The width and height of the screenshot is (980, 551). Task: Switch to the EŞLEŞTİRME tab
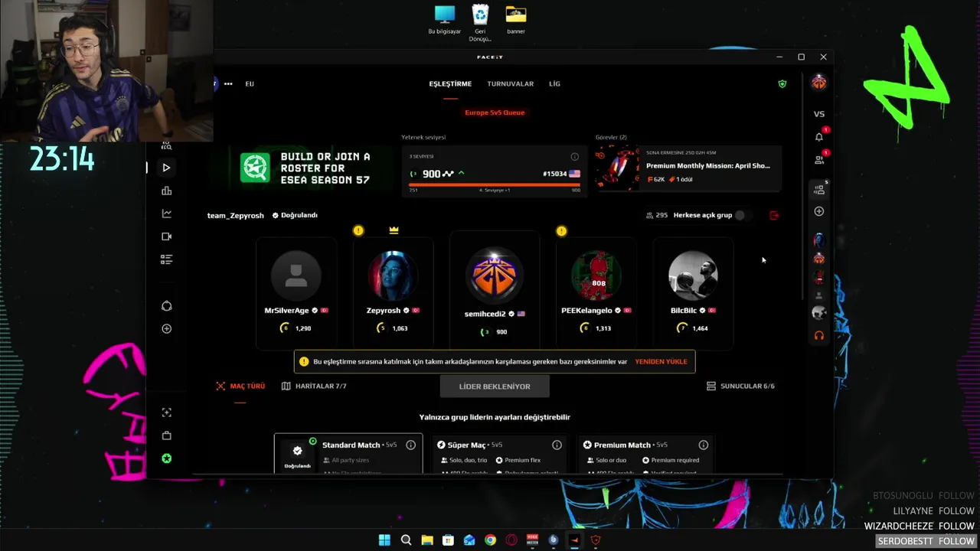[450, 83]
